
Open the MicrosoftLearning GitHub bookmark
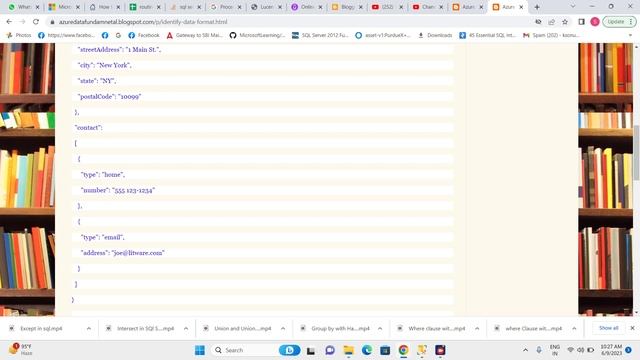coord(258,36)
